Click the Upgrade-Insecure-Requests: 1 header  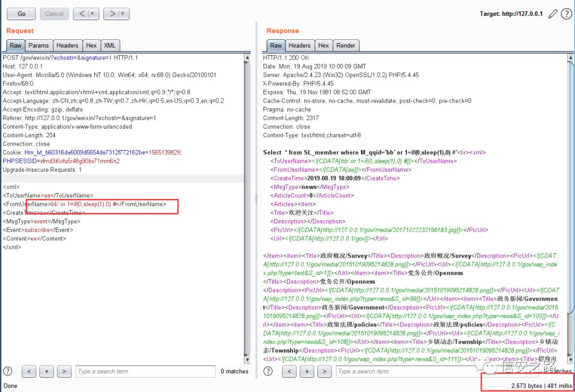(42, 170)
